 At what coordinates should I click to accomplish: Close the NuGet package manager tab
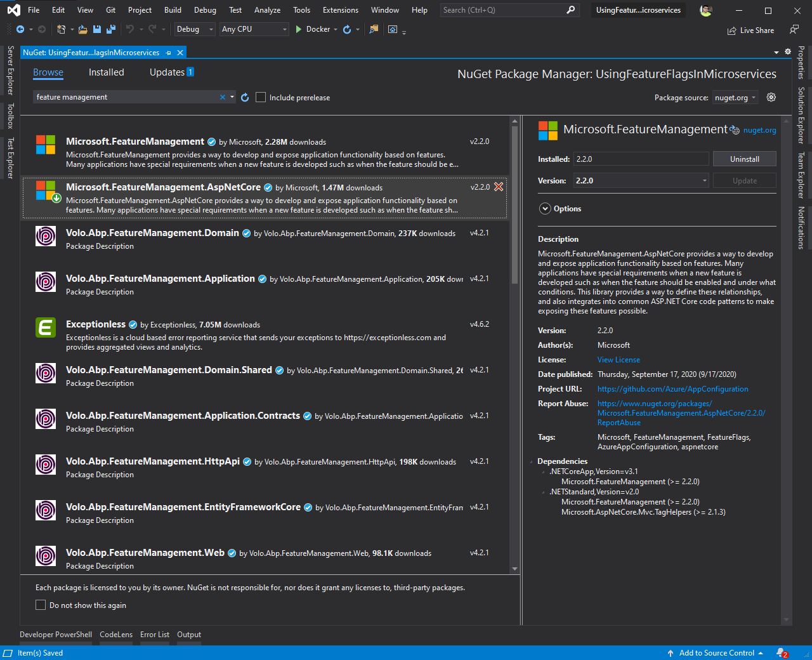click(x=180, y=53)
